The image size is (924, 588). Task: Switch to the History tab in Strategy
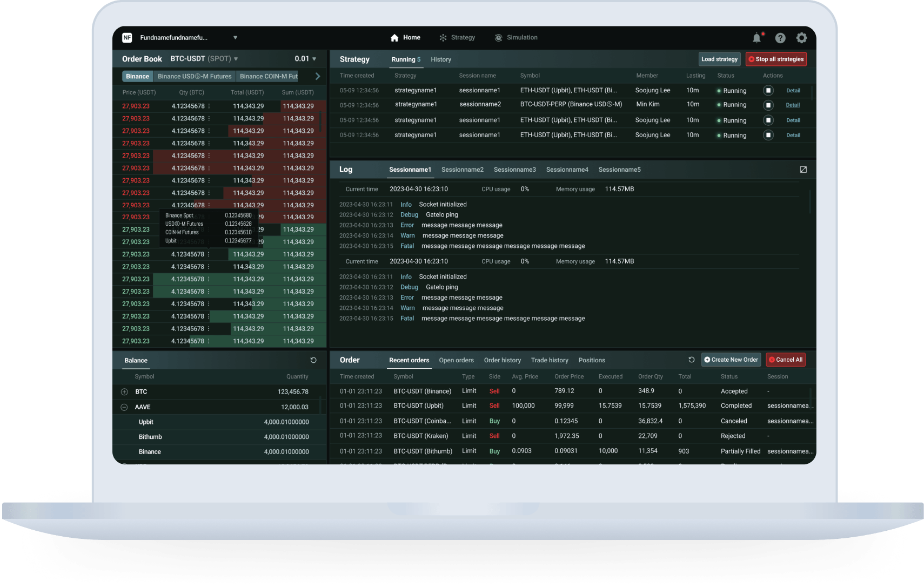click(x=441, y=59)
